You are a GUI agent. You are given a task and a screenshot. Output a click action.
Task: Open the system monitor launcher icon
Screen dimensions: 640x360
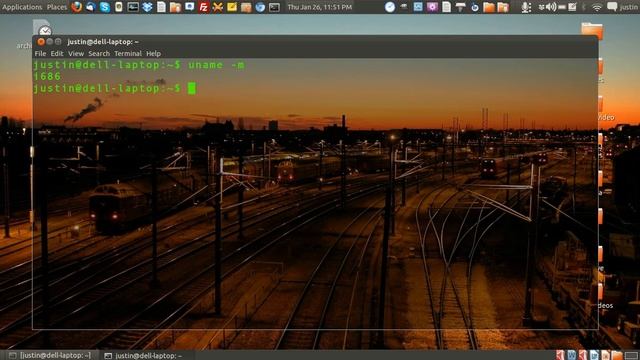tap(133, 7)
